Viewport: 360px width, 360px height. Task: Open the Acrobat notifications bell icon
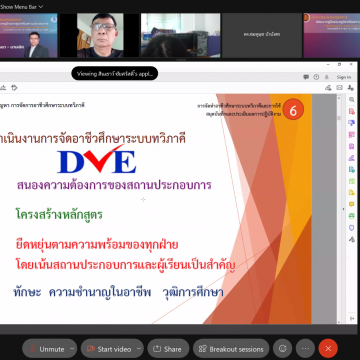pos(327,77)
